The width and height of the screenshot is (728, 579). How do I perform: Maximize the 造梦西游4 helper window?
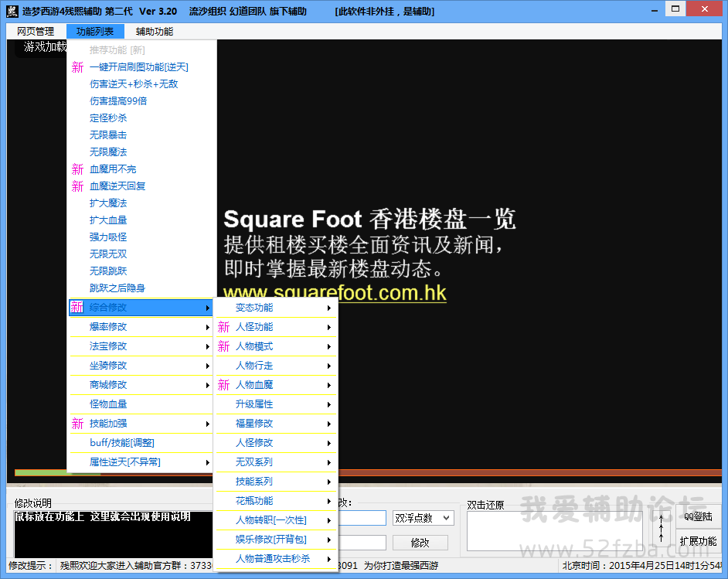click(x=675, y=9)
